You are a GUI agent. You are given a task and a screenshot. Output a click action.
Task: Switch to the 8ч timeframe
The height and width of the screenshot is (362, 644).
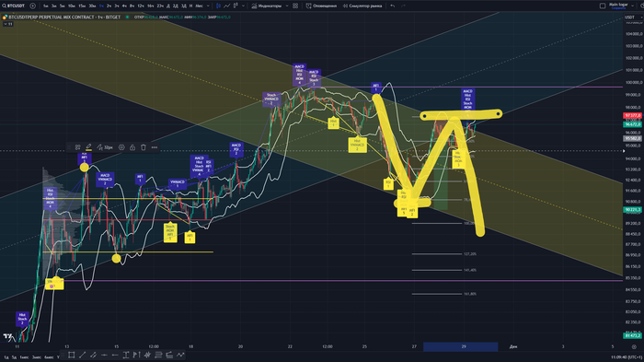point(132,6)
